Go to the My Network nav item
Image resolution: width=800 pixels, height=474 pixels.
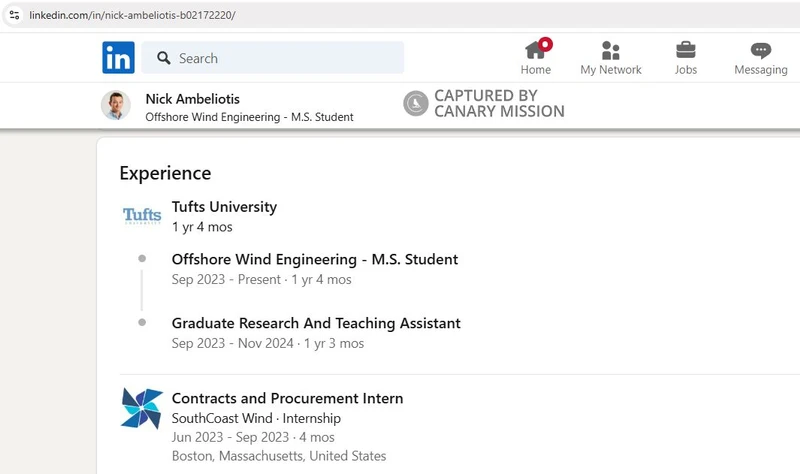(x=610, y=58)
